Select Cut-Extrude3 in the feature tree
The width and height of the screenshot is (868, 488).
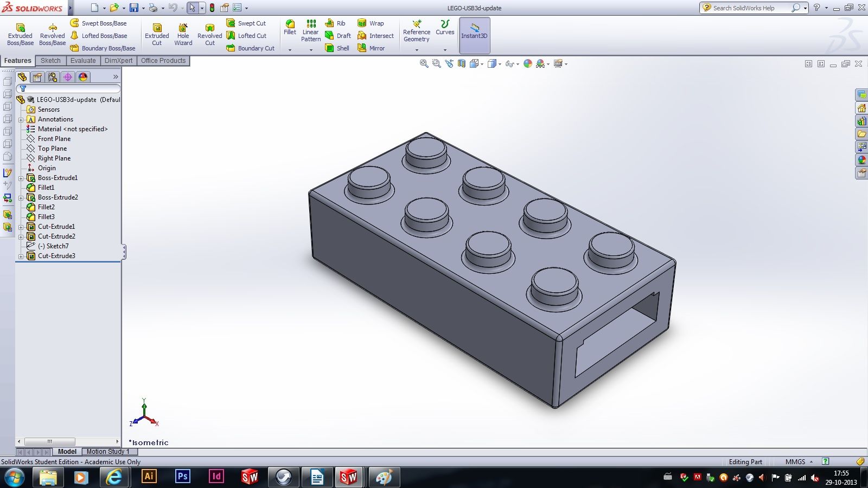pos(56,255)
